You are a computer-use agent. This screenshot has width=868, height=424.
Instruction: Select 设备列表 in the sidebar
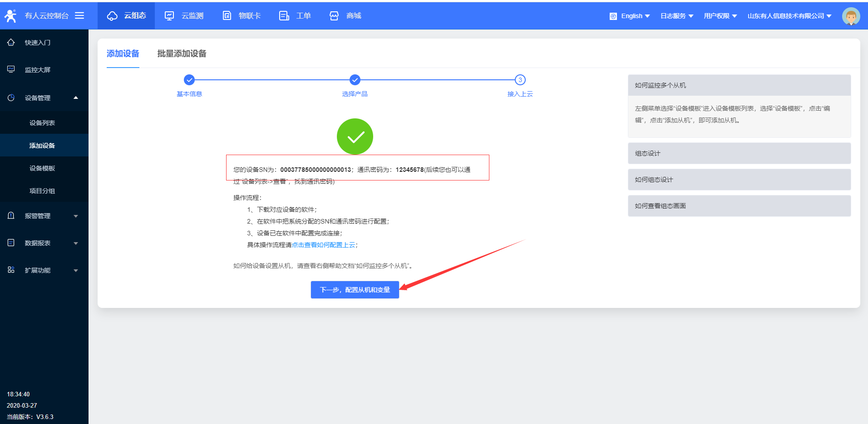pyautogui.click(x=42, y=123)
